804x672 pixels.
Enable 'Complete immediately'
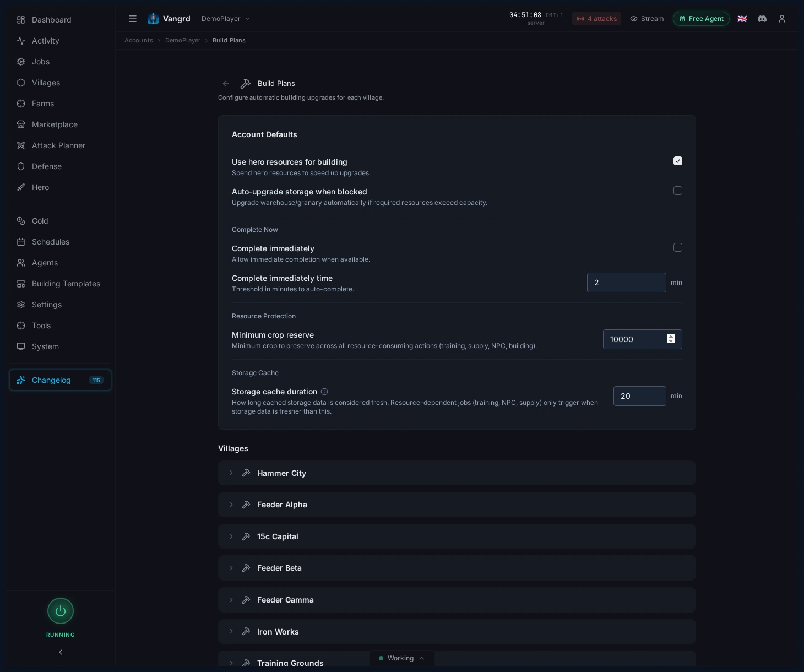[x=678, y=247]
